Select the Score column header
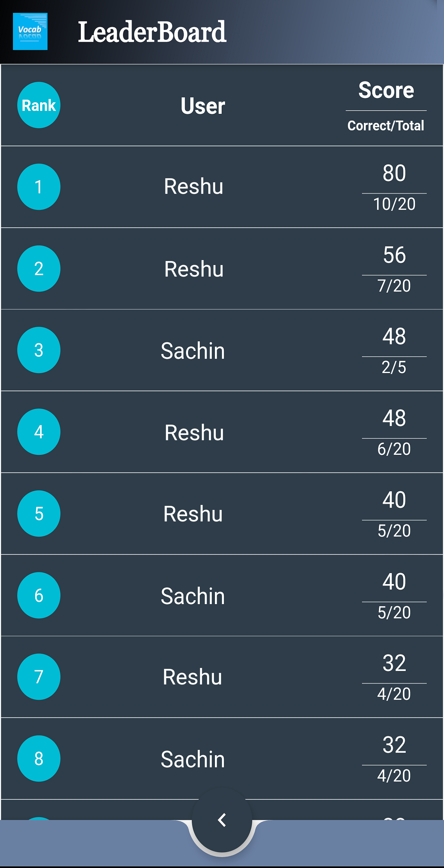The height and width of the screenshot is (868, 444). coord(386,90)
